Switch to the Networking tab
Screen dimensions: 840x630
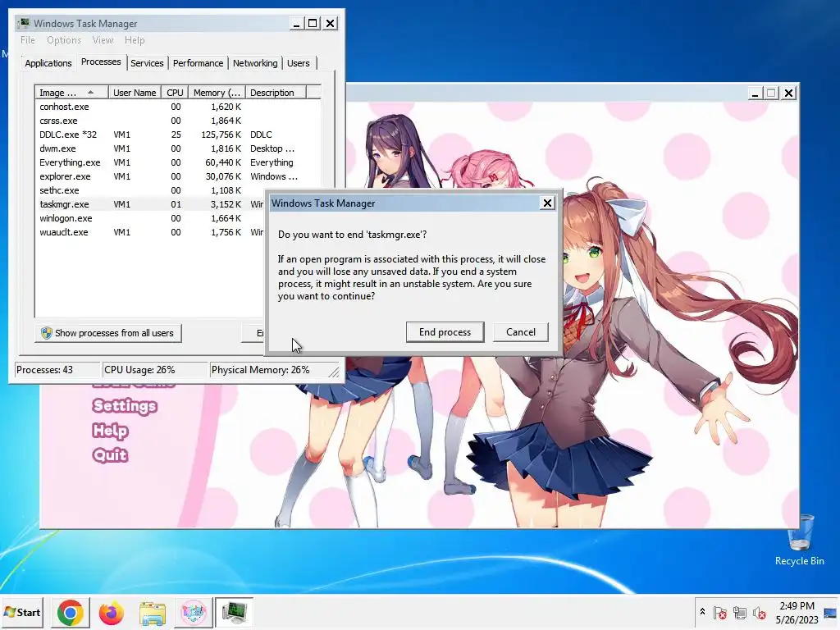pos(255,63)
